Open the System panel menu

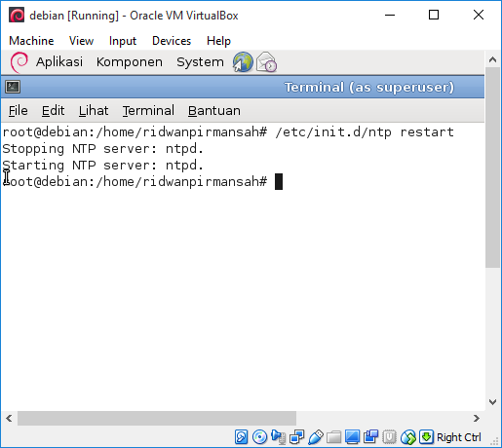(x=200, y=62)
